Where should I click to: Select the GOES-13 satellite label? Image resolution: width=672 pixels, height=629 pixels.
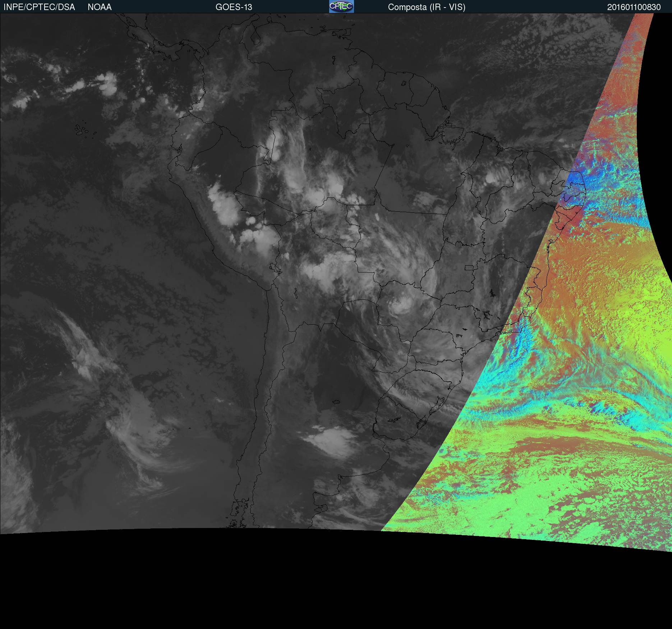tap(234, 7)
